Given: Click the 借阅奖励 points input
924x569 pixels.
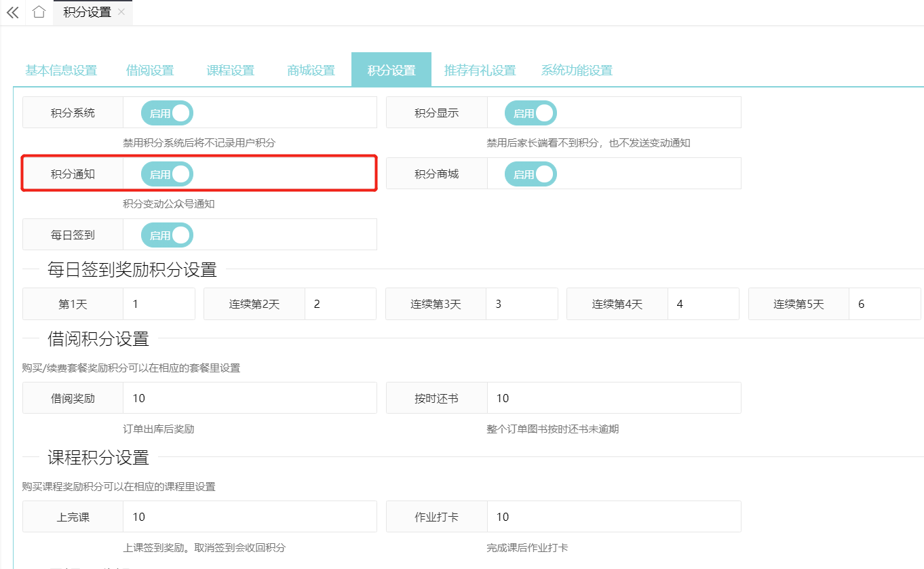Looking at the screenshot, I should 250,398.
